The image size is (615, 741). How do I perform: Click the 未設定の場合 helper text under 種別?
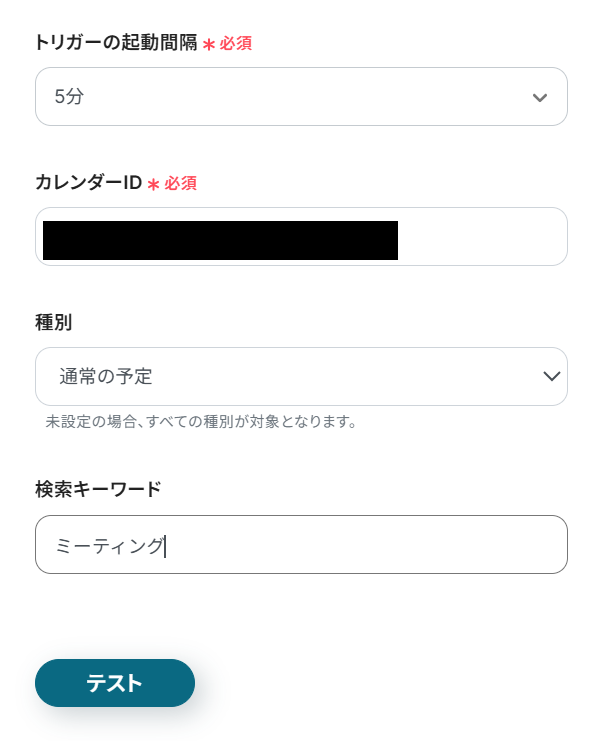click(x=201, y=422)
